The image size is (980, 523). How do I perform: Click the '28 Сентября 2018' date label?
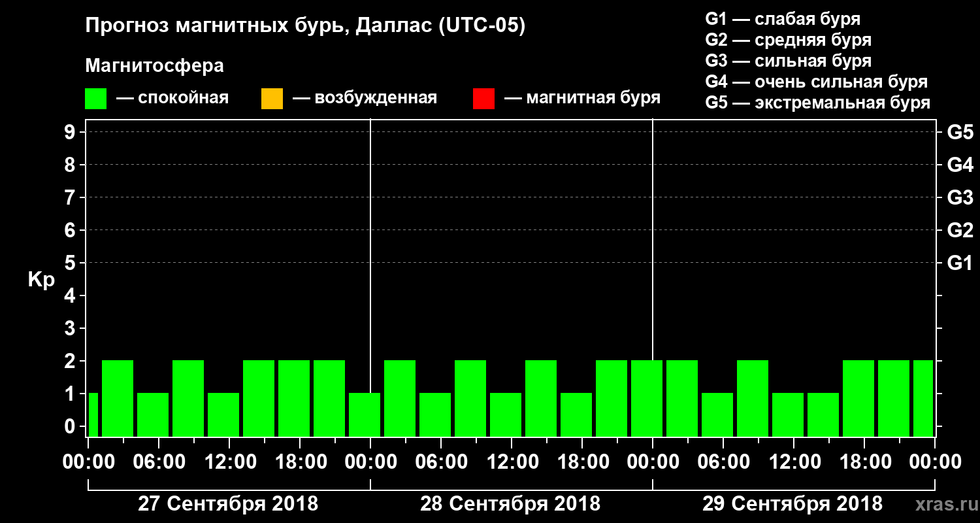(510, 504)
